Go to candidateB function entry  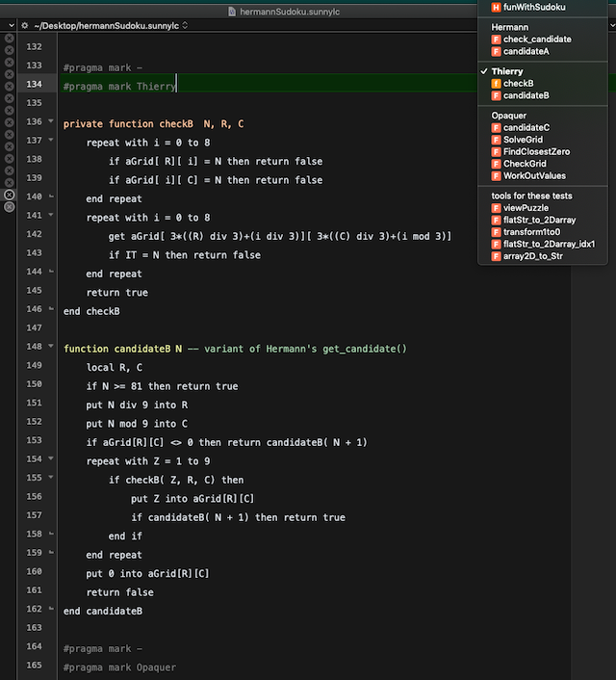coord(526,95)
